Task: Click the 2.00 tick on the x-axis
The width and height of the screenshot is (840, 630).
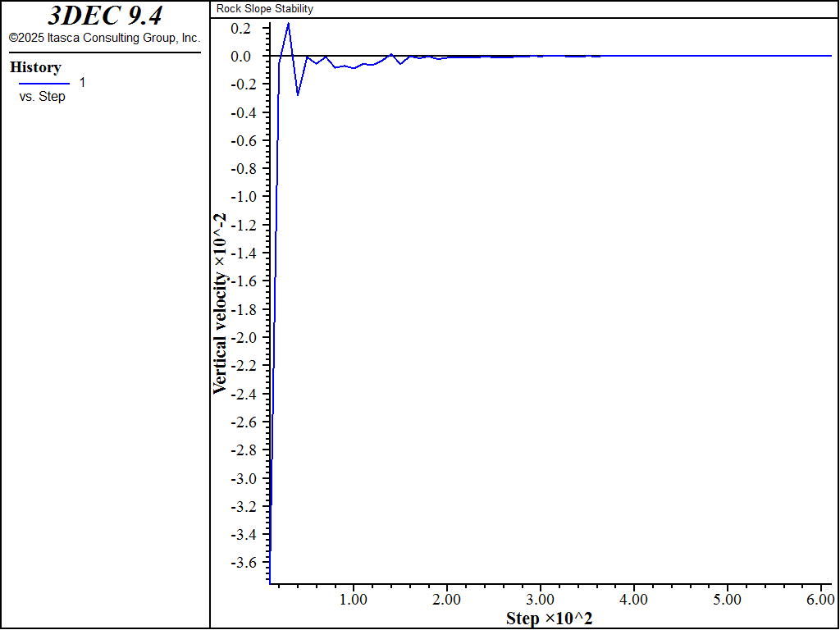Action: 447,600
